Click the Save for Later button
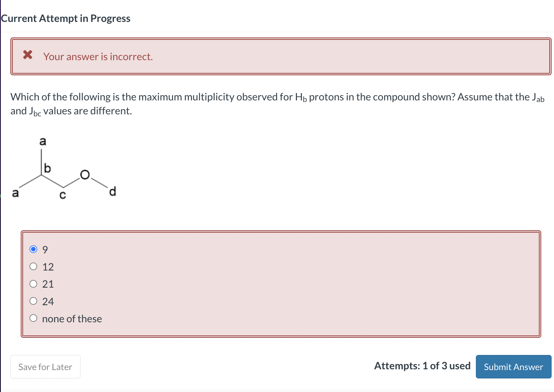Image resolution: width=554 pixels, height=392 pixels. coord(45,367)
